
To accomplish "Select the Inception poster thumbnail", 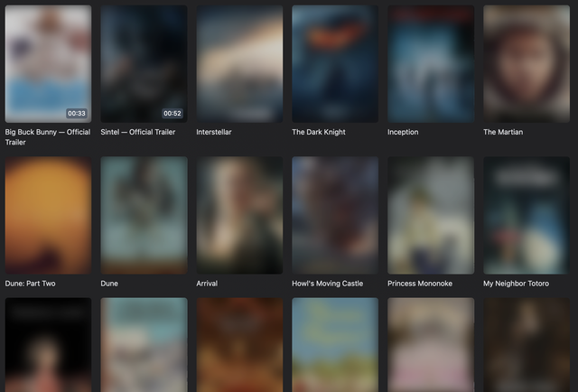I will tap(431, 64).
